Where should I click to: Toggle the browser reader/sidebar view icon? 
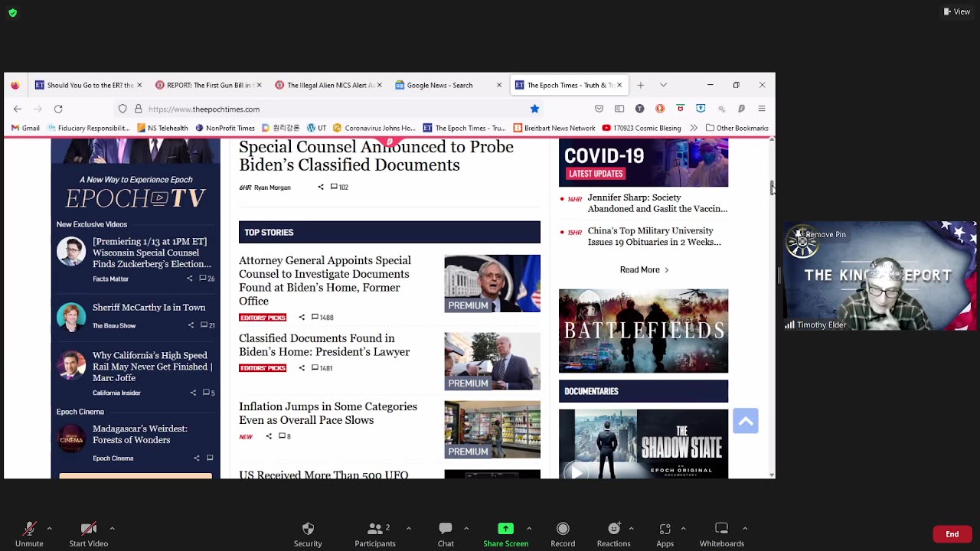point(619,109)
